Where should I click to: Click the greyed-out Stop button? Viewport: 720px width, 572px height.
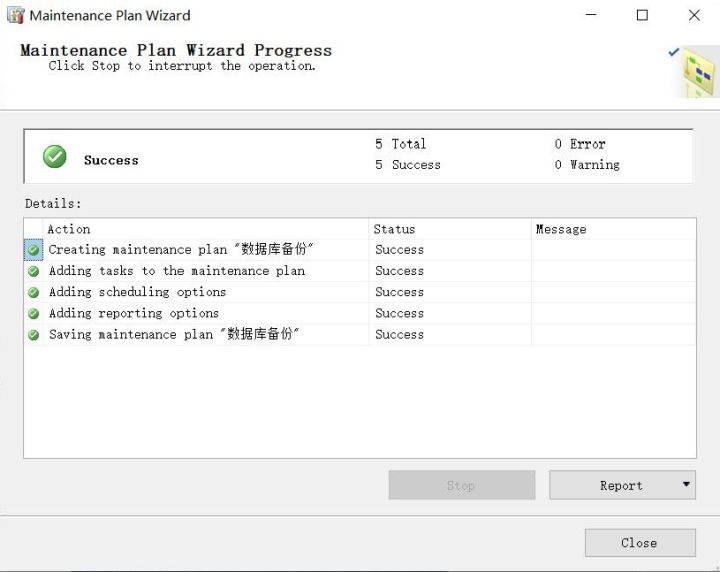click(x=461, y=485)
